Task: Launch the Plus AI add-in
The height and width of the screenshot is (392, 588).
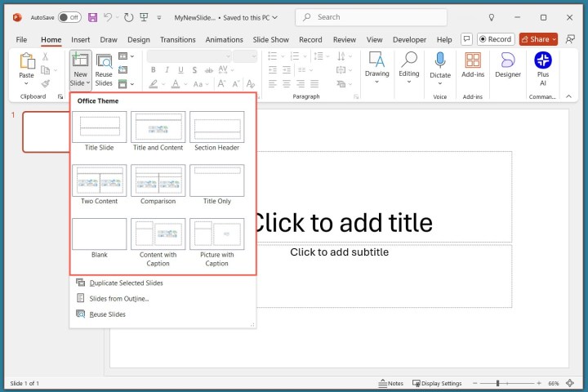Action: (543, 65)
